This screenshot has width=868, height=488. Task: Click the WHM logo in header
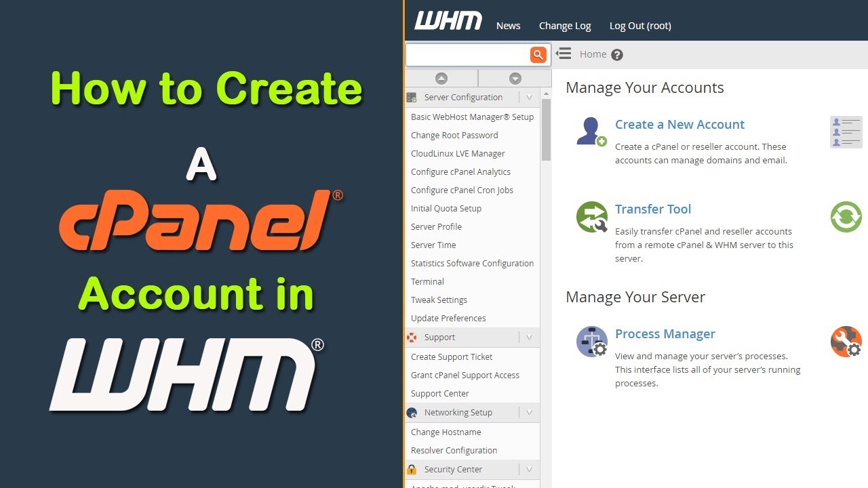[x=448, y=21]
